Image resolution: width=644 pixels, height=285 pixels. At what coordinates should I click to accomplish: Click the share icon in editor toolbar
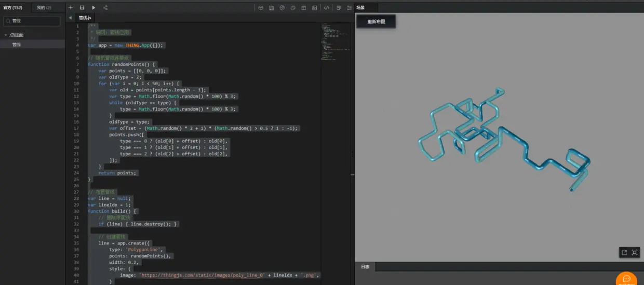pos(105,8)
